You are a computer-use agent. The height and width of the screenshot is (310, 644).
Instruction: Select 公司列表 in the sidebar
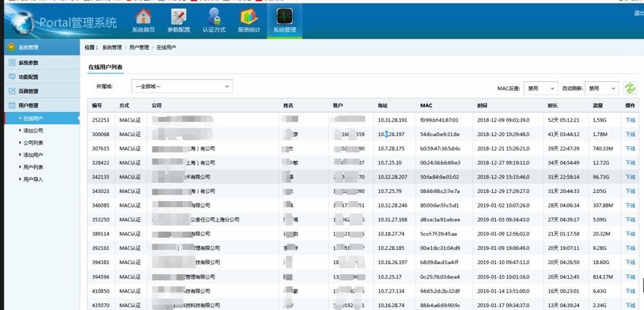click(33, 143)
